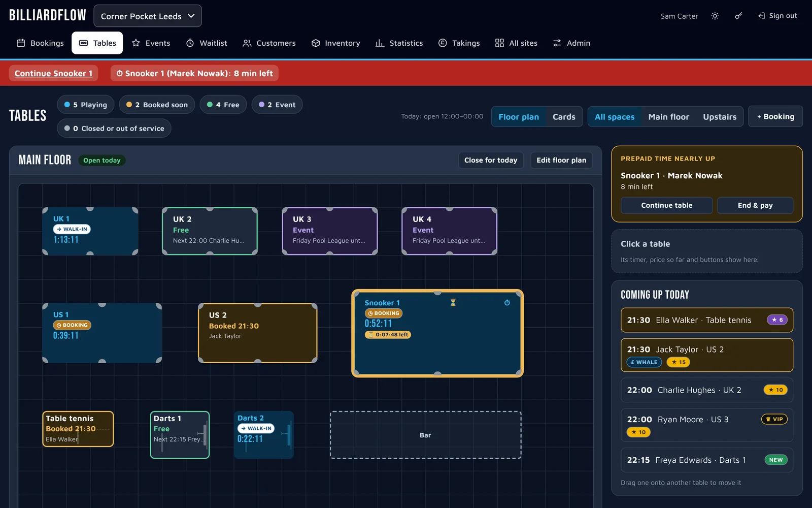812x508 pixels.
Task: Click End & pay button
Action: point(755,205)
